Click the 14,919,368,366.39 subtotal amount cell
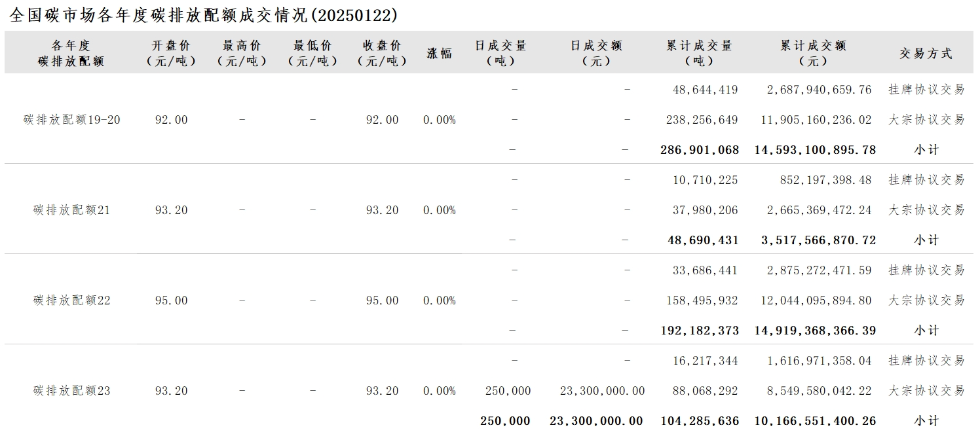 (x=815, y=331)
